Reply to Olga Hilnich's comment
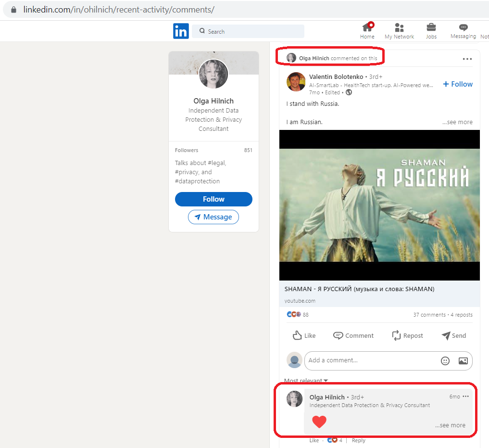 pos(358,440)
